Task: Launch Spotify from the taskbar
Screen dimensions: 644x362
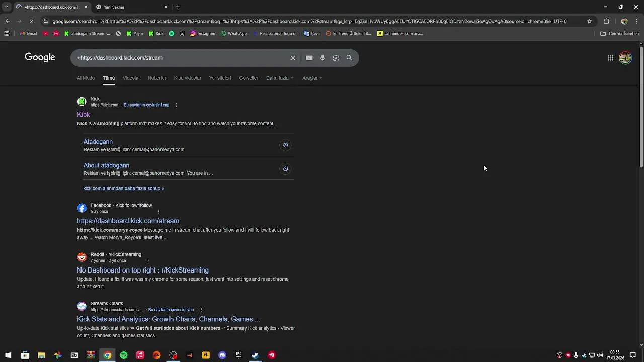Action: (124, 355)
